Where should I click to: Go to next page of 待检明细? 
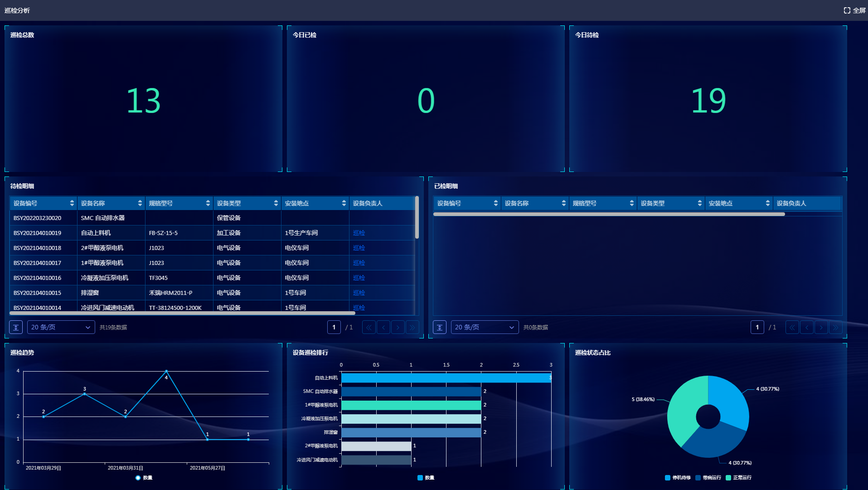coord(398,327)
